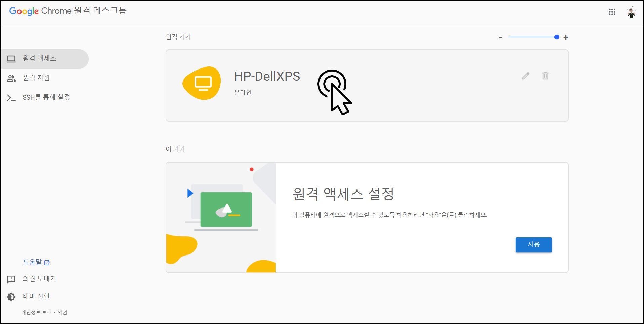Click the 온라인 status under HP-DellXPS

243,92
